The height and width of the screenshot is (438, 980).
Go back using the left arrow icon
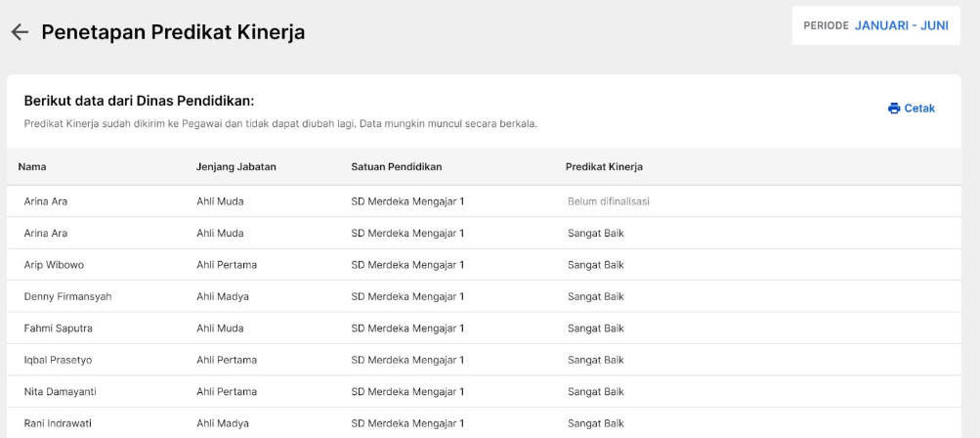20,32
